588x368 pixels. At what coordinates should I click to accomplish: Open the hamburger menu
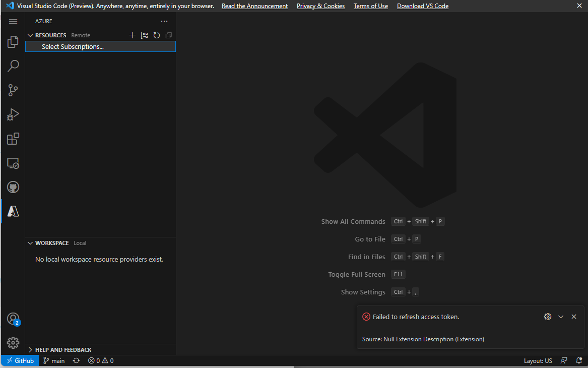pos(13,21)
